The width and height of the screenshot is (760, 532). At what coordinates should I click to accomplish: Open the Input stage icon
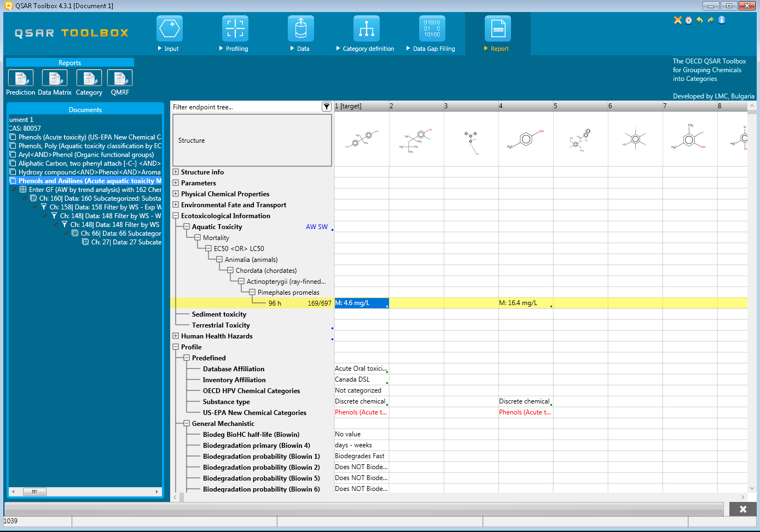tap(170, 29)
